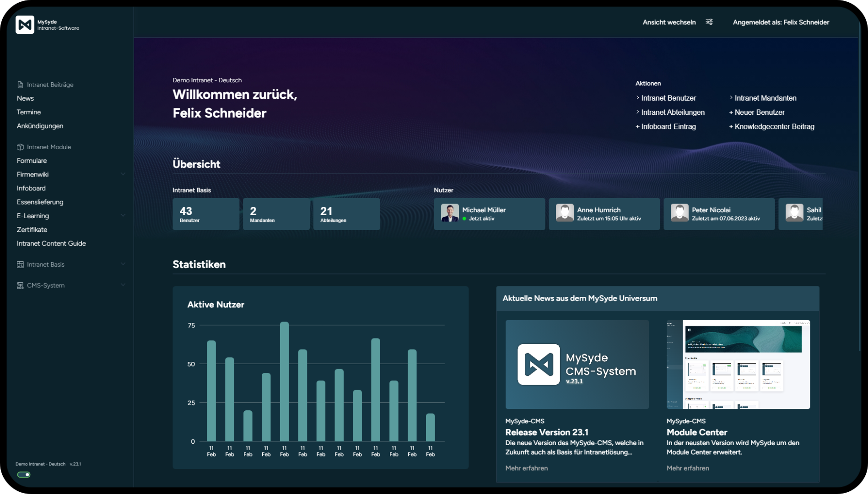Open the 21 Abteilungen stat card
The image size is (868, 494).
pyautogui.click(x=347, y=214)
